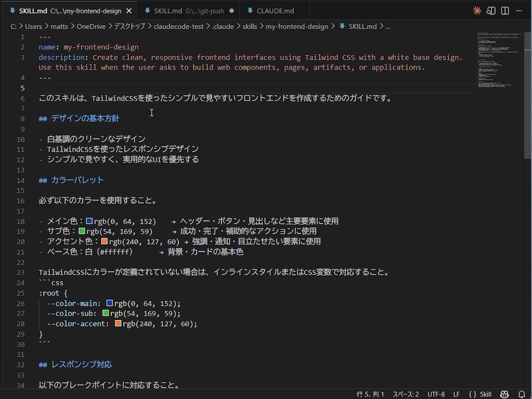Expand the .claude folder breadcrumb

(x=223, y=27)
